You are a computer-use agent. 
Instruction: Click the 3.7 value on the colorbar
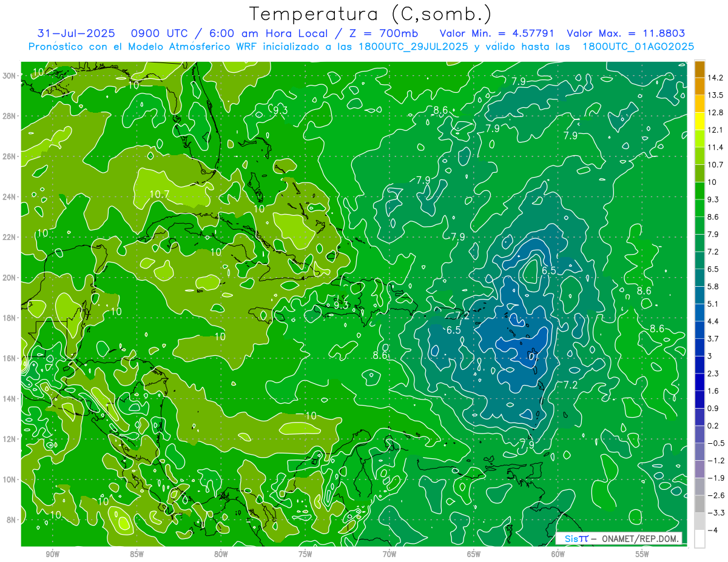(713, 338)
